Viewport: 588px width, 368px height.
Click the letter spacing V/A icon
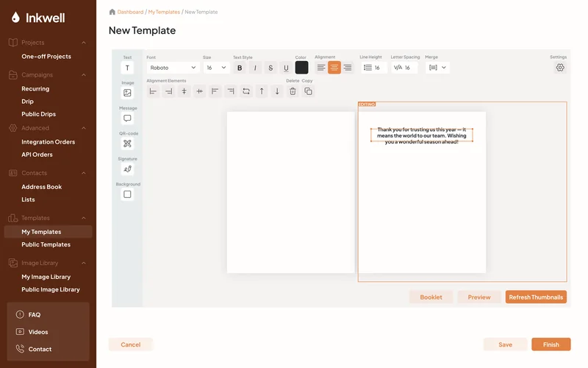(x=398, y=68)
